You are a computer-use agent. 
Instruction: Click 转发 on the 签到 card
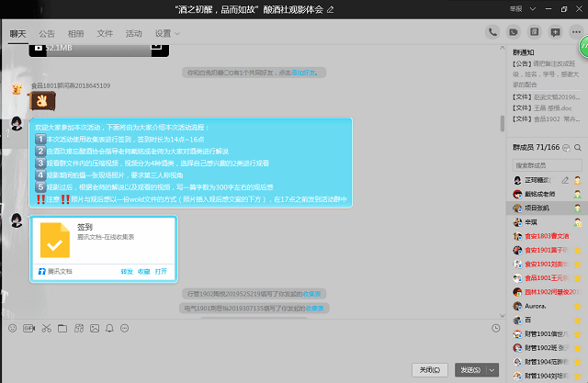[x=127, y=271]
